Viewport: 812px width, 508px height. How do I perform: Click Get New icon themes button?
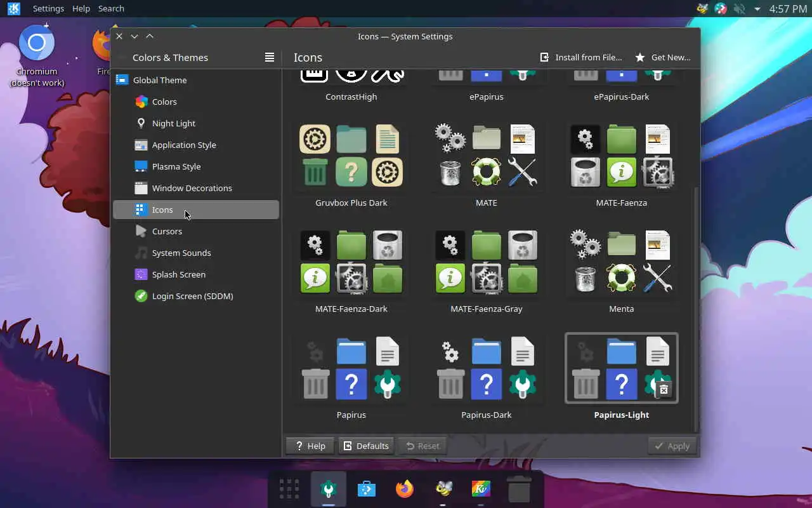[x=663, y=57]
